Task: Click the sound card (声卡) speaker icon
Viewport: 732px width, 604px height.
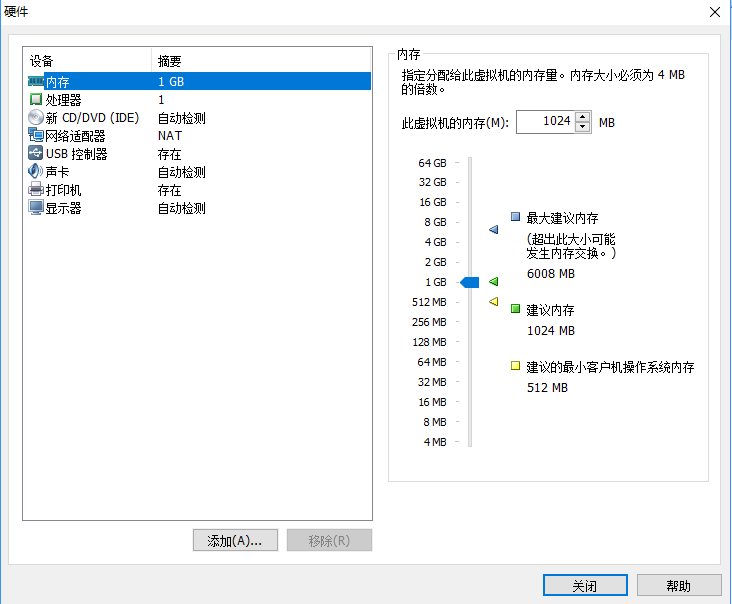Action: tap(36, 171)
